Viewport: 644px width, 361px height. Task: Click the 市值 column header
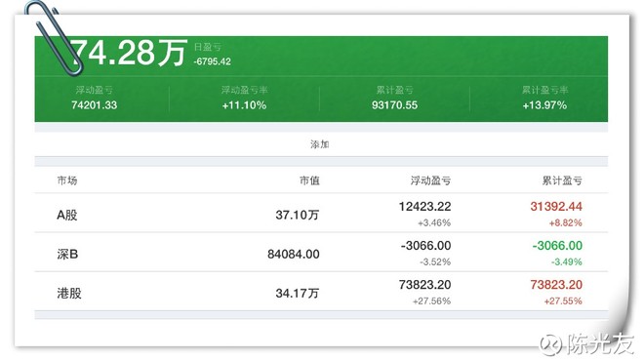click(x=309, y=180)
